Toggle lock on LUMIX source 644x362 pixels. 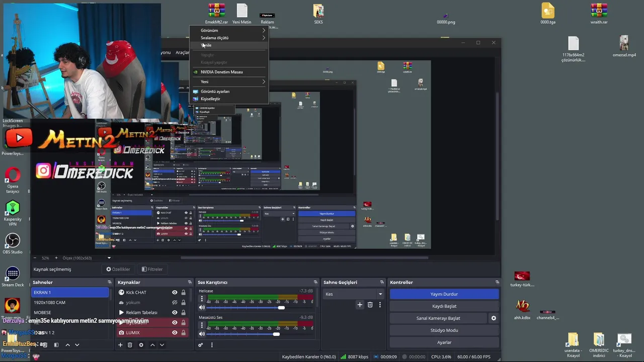[x=184, y=333]
